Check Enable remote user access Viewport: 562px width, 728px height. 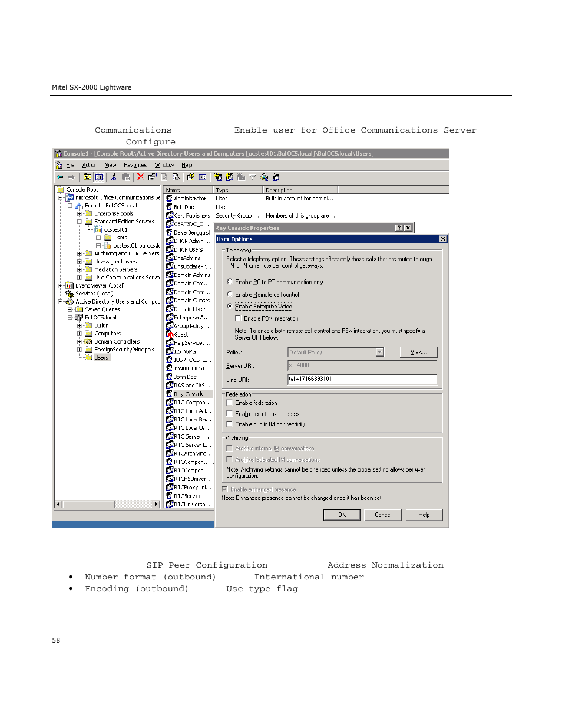click(x=230, y=414)
